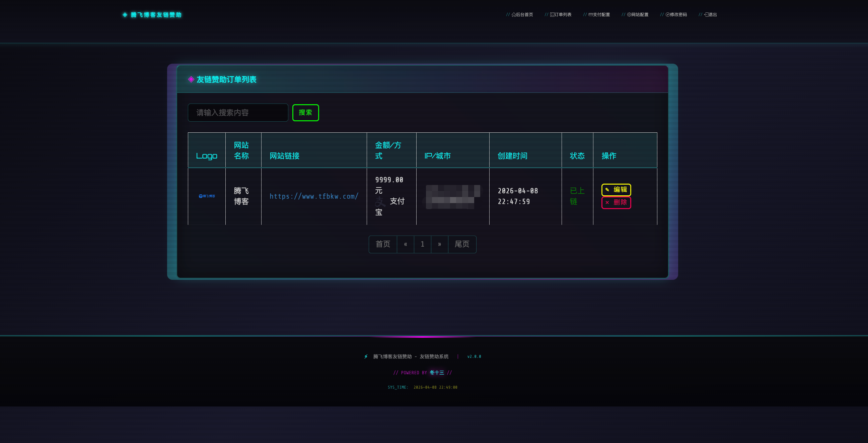Click the 腾飞博客 logo thumbnail in table
Screen dimensions: 868x443
click(207, 196)
